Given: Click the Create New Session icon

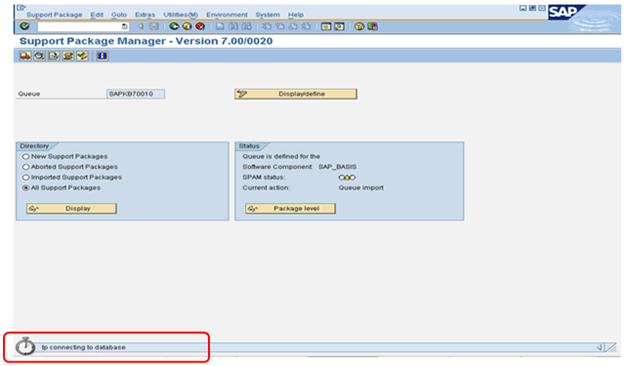Looking at the screenshot, I should tap(326, 26).
